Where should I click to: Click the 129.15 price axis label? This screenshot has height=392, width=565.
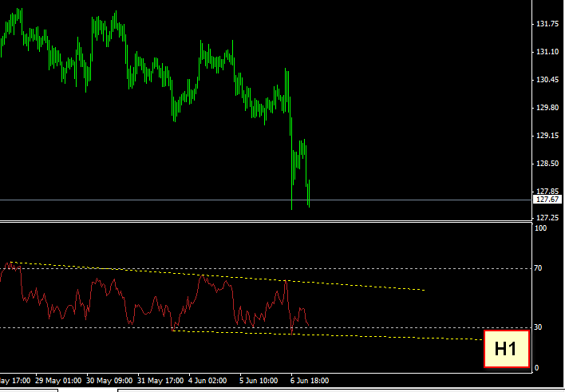(547, 136)
